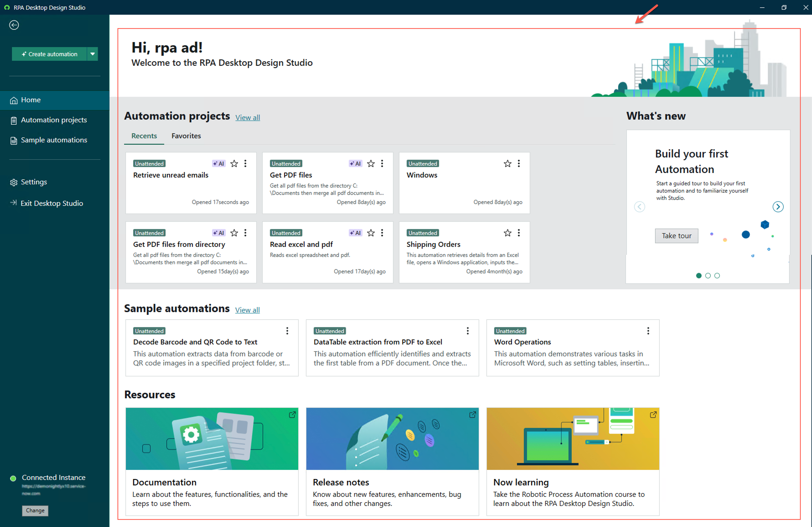Open the Windows project title
Viewport: 812px width, 527px height.
point(422,175)
